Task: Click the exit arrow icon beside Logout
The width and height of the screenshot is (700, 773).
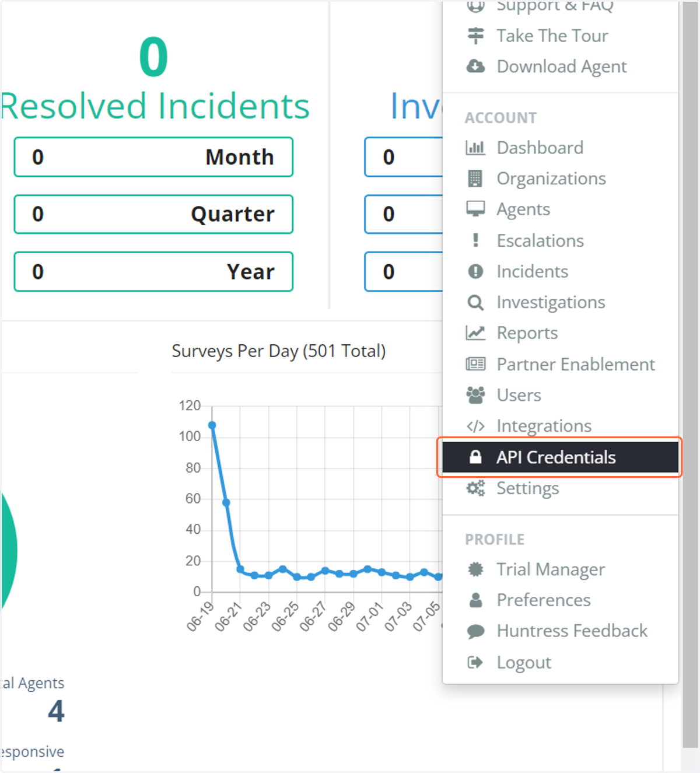Action: [475, 662]
